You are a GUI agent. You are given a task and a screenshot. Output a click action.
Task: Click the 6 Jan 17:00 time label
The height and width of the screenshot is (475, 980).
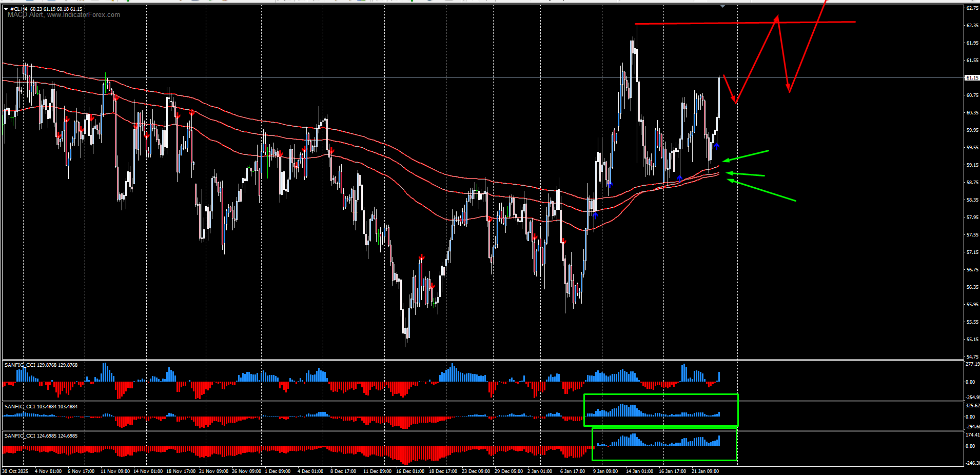573,471
